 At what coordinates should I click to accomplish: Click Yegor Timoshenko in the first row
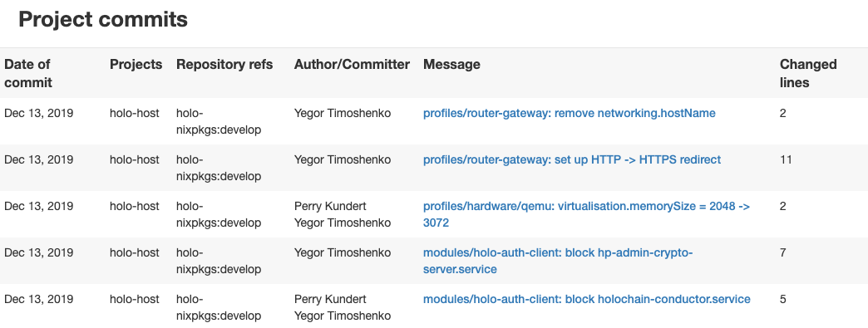(x=342, y=114)
